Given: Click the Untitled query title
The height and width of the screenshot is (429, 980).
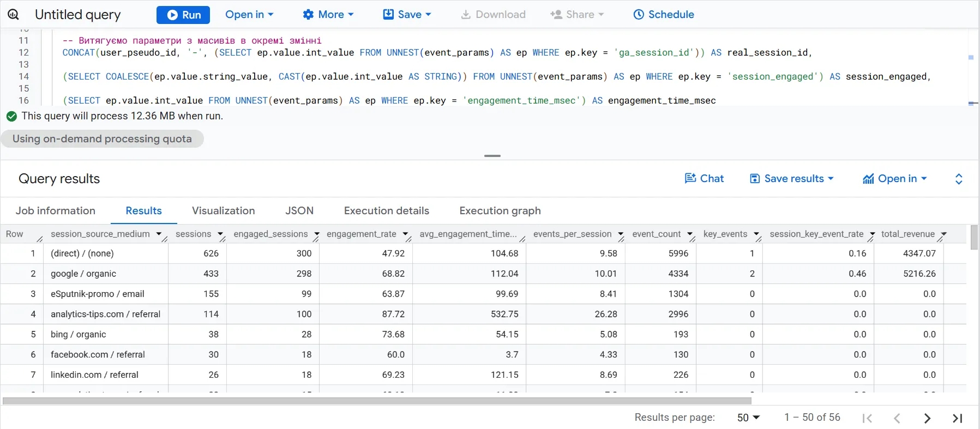Looking at the screenshot, I should click(x=78, y=15).
